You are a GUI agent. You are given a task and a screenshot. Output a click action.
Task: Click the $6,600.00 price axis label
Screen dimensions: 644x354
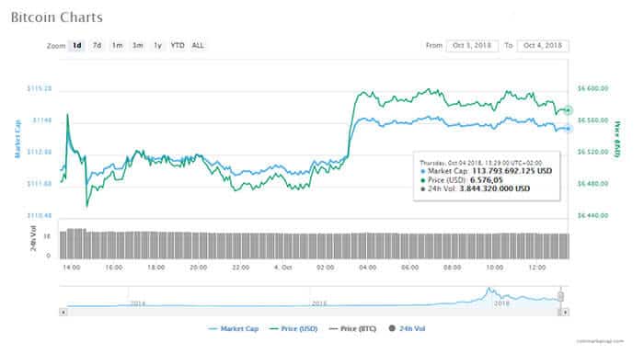592,88
